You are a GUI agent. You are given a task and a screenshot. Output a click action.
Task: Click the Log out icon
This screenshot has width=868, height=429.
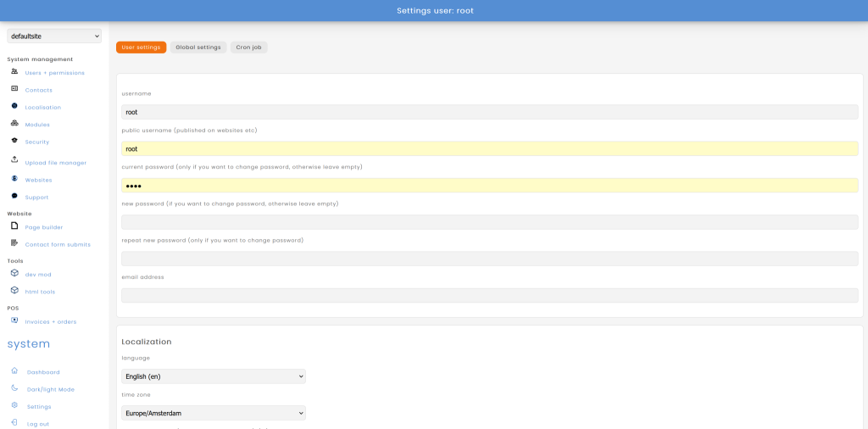click(x=14, y=422)
